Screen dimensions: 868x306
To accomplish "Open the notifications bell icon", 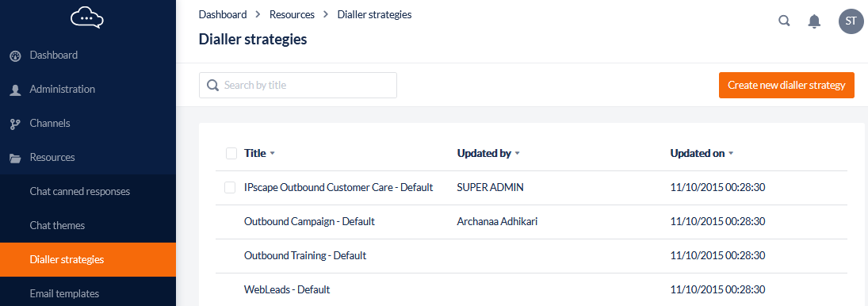I will (814, 21).
